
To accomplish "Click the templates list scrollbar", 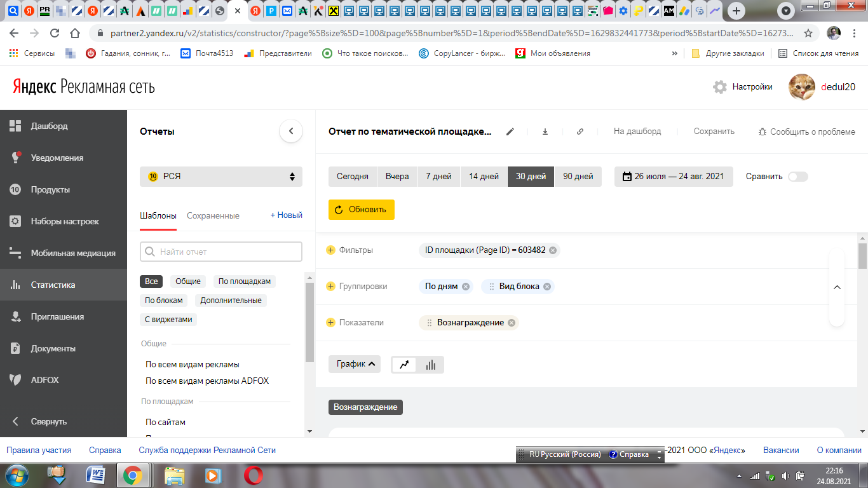I will coord(310,322).
